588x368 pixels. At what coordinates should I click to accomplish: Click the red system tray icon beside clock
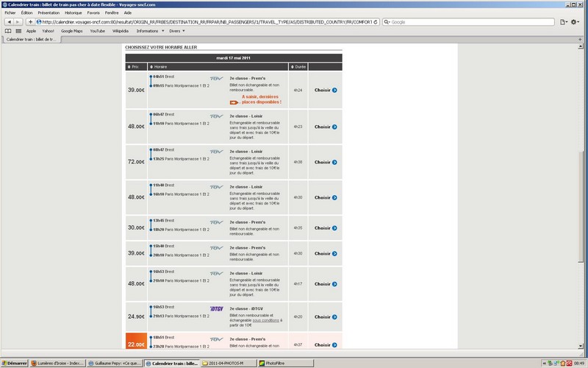pos(569,363)
